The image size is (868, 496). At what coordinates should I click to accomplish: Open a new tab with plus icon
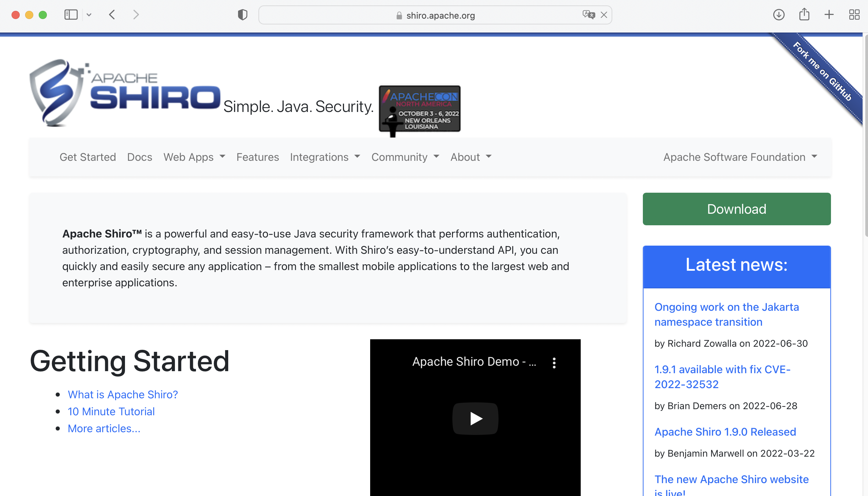coord(829,15)
